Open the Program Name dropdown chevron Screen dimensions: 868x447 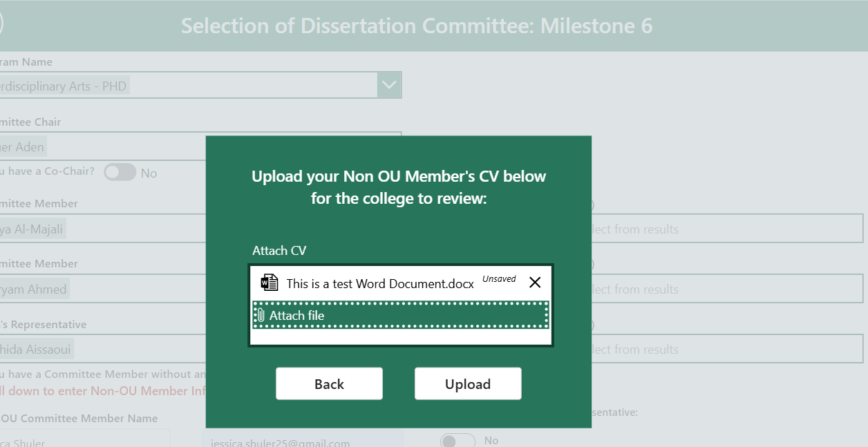[388, 85]
